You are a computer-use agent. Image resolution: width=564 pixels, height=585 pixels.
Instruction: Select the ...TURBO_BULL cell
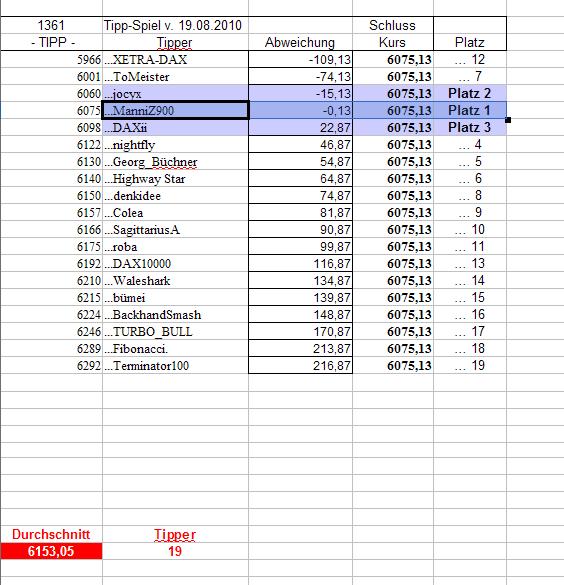175,331
